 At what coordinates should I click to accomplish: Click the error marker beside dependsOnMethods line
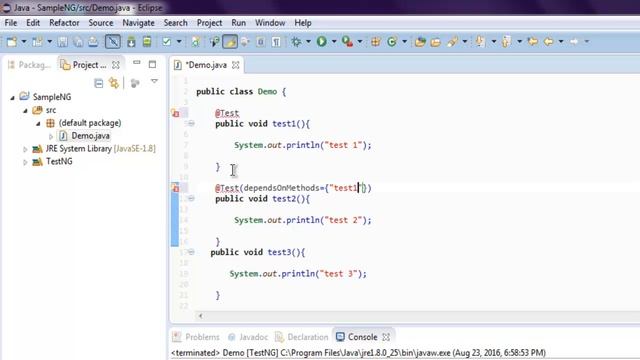pos(176,188)
